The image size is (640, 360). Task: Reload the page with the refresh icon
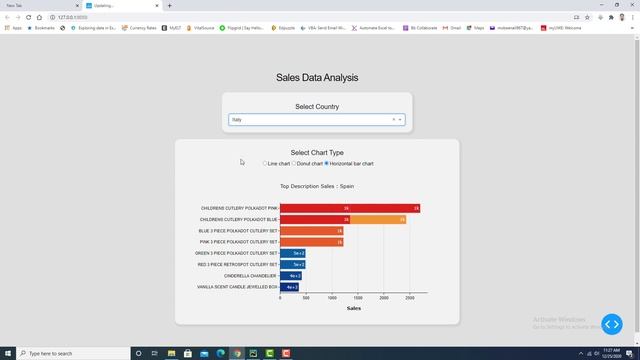click(x=29, y=17)
